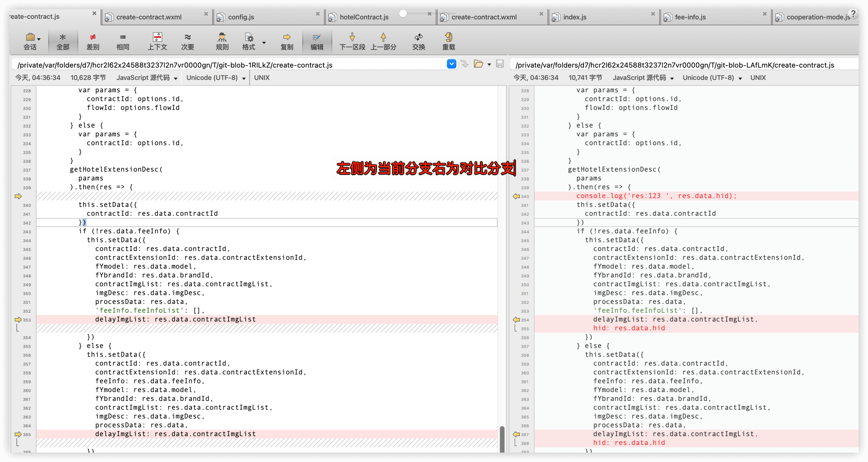Click the file icon on fee-info.js tab
868x462 pixels.
coord(667,17)
